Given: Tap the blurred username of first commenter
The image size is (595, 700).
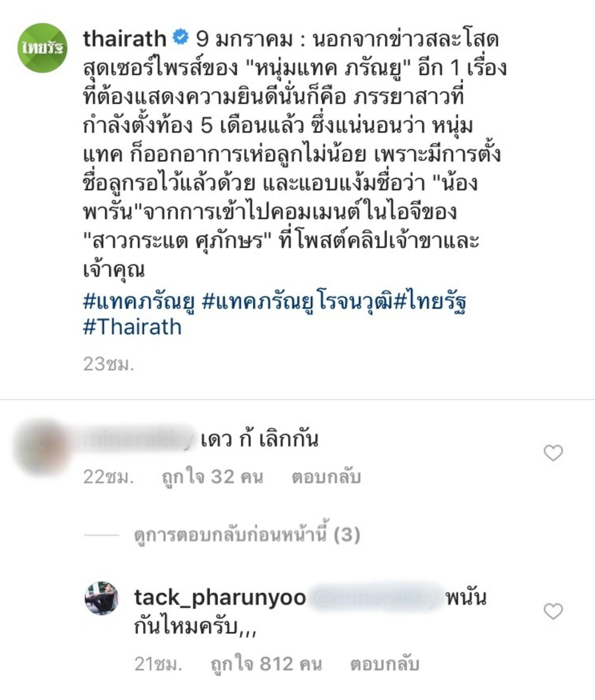Looking at the screenshot, I should tap(138, 439).
